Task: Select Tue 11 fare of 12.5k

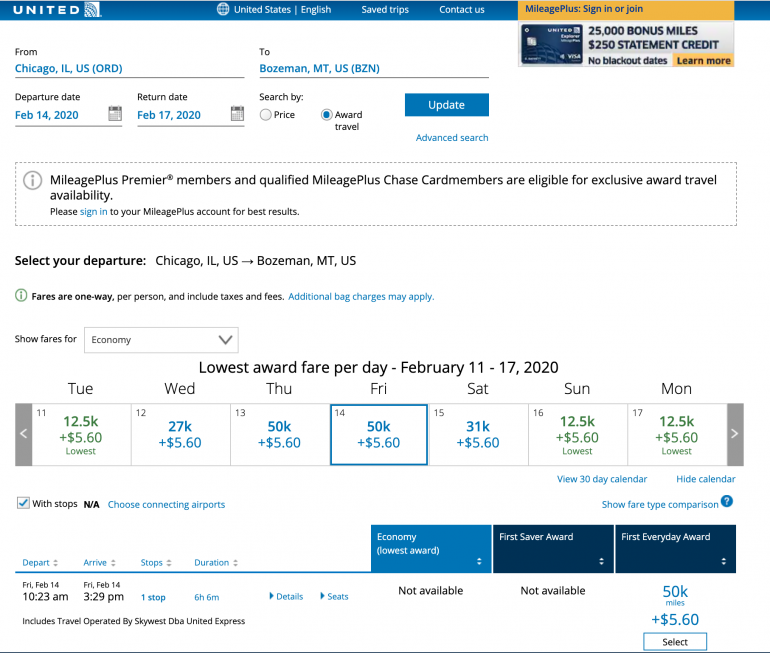Action: (81, 434)
